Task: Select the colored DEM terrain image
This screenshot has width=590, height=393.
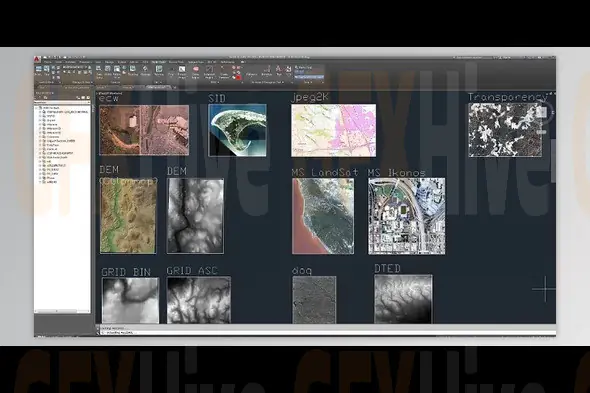Action: click(x=128, y=216)
